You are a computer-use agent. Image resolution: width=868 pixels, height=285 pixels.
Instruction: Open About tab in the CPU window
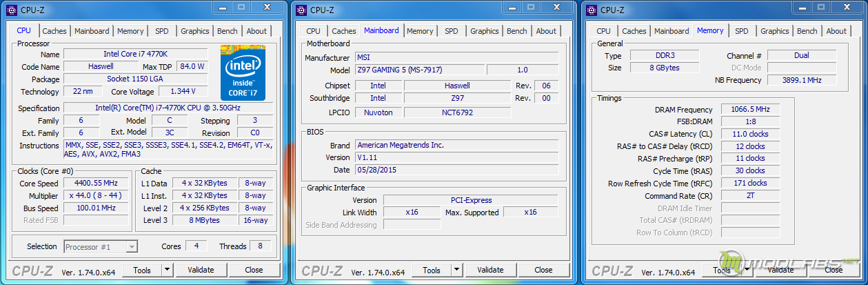[x=256, y=31]
